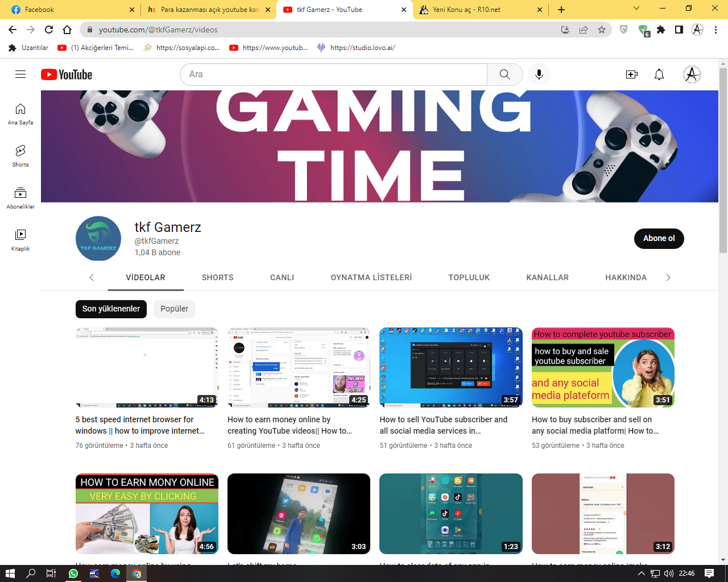Show next channel tabs with right chevron
728x582 pixels.
(x=668, y=277)
